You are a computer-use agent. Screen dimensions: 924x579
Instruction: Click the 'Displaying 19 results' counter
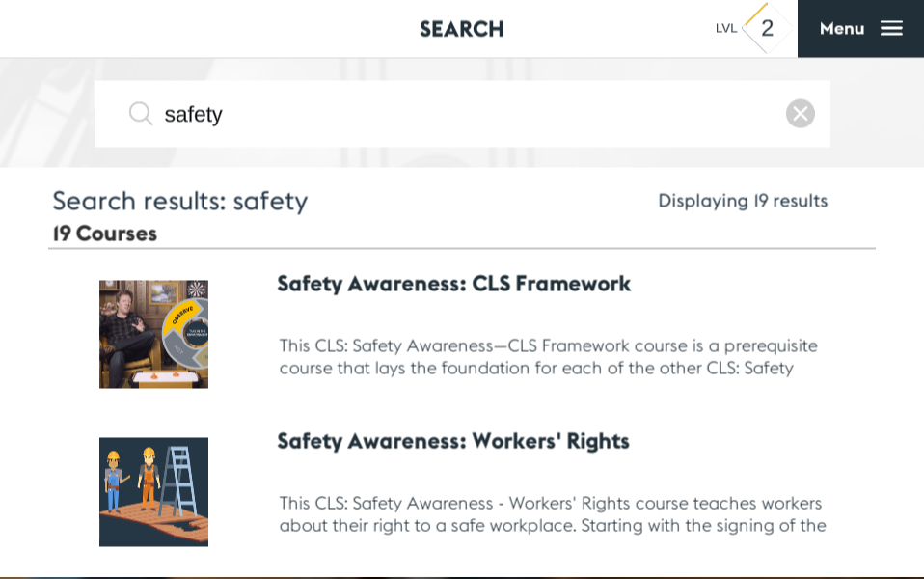[x=743, y=201]
